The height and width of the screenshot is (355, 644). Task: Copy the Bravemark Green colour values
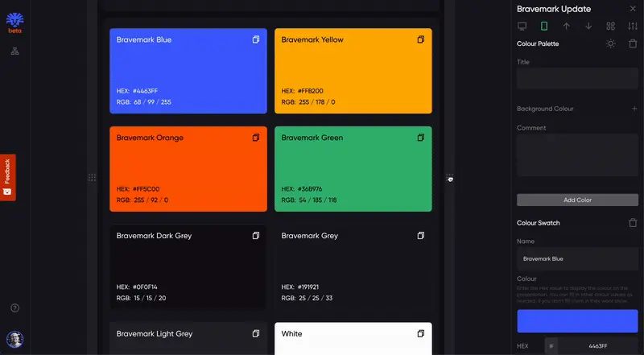[x=420, y=138]
